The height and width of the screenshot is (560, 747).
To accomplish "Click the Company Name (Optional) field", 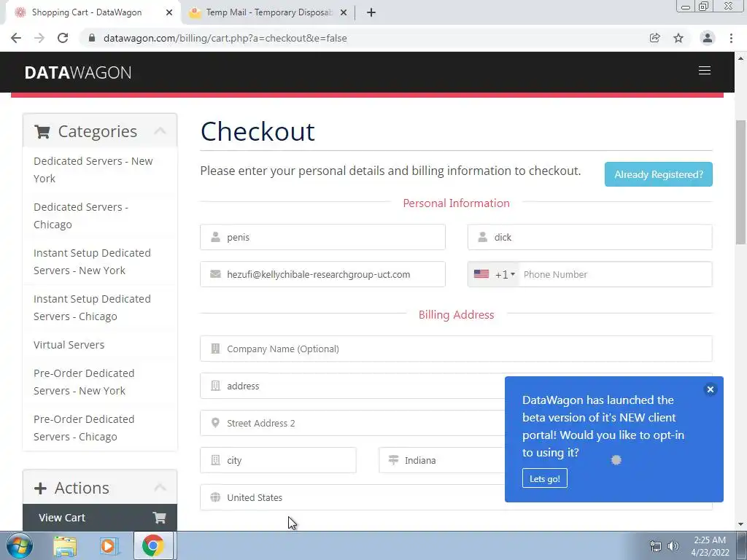I will 456,349.
